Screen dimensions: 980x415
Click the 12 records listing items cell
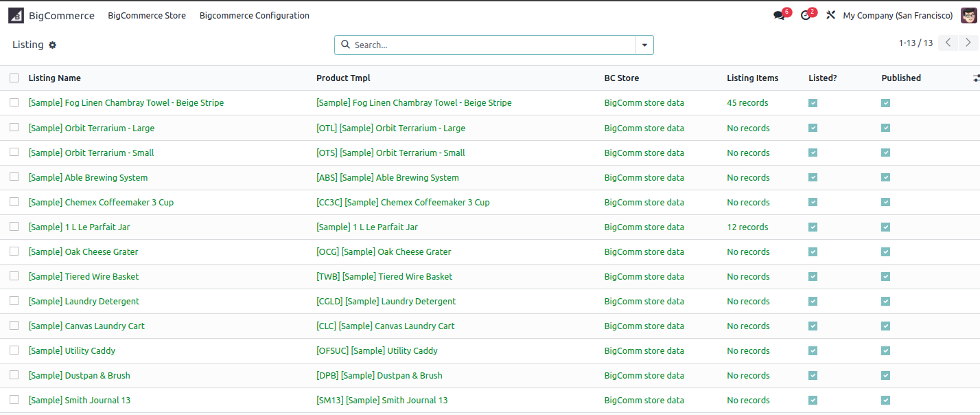[x=747, y=227]
